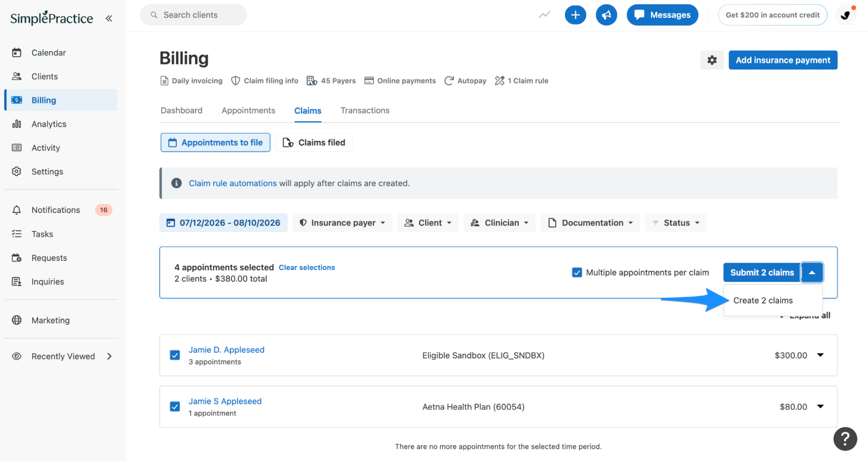Click the 16 notifications badge

[x=104, y=210]
